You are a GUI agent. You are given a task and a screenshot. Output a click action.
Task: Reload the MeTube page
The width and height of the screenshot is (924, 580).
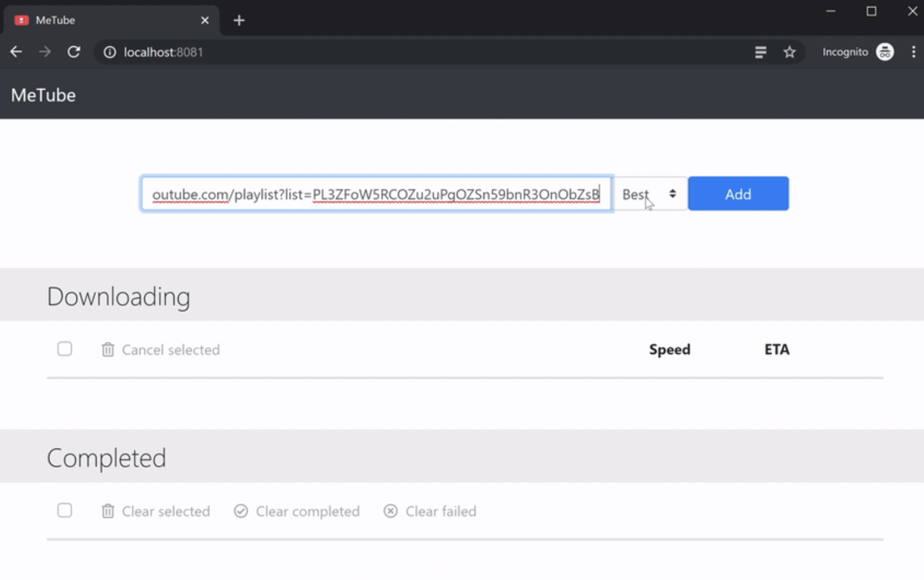pos(73,51)
